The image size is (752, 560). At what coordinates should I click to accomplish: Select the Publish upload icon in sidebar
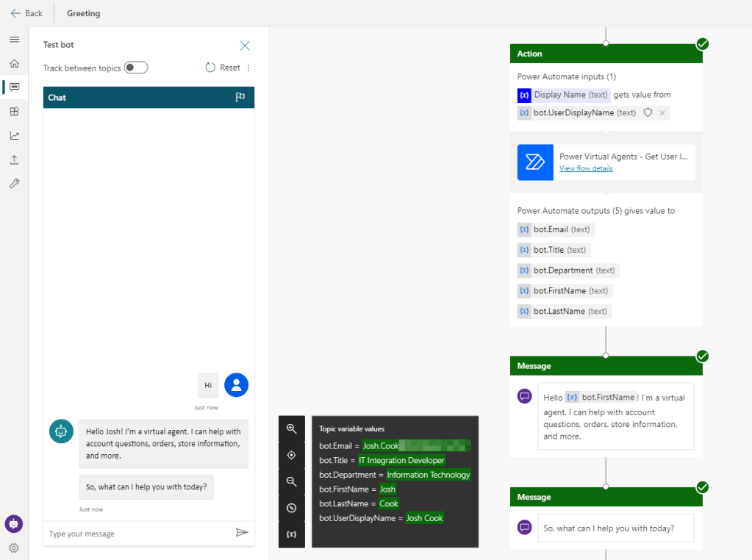(14, 159)
